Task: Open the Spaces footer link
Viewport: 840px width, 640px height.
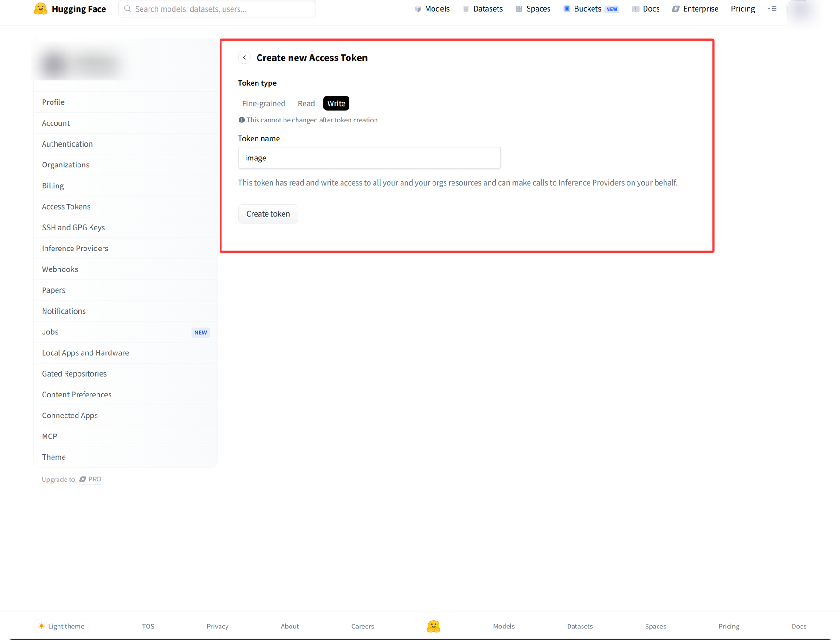Action: pyautogui.click(x=655, y=626)
